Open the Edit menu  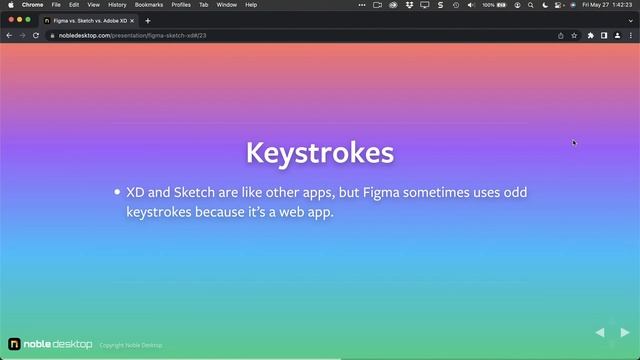74,5
